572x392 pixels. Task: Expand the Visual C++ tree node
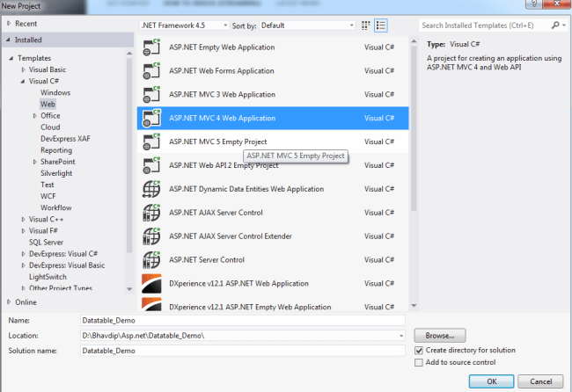24,220
